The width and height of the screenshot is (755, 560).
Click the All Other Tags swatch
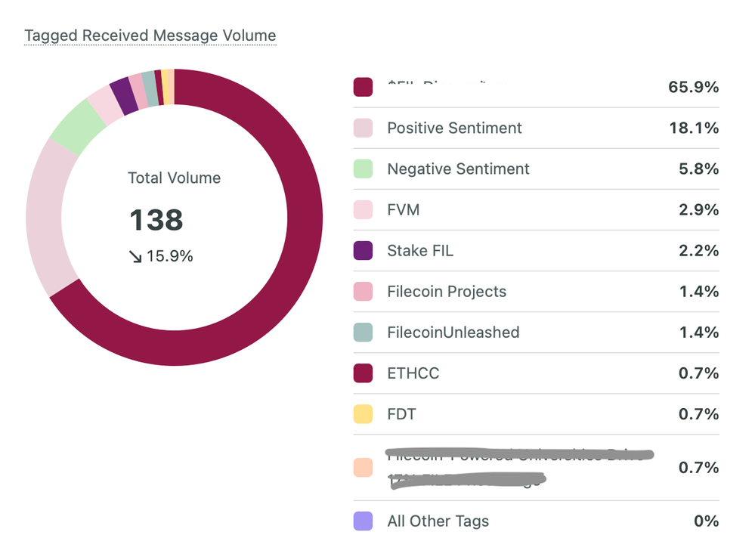tap(363, 521)
